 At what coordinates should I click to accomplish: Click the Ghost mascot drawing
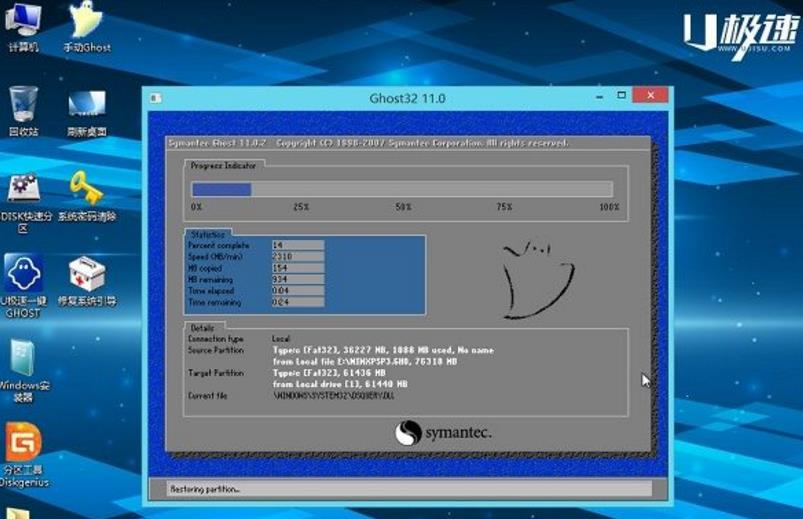(x=538, y=280)
